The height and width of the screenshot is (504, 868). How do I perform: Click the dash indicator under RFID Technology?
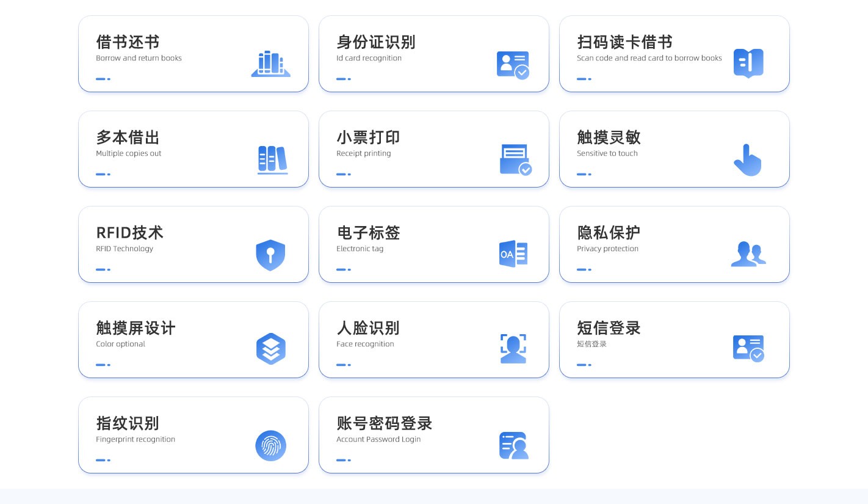tap(103, 269)
